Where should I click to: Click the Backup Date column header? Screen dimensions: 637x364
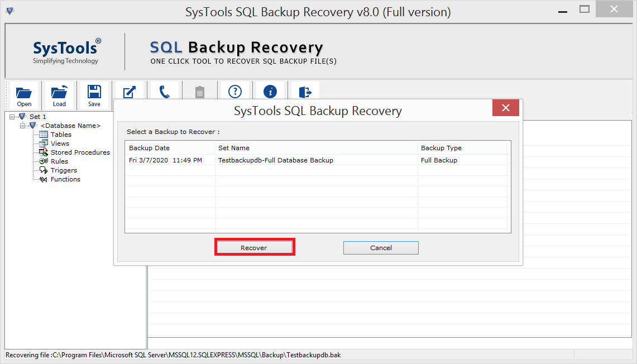(170, 148)
